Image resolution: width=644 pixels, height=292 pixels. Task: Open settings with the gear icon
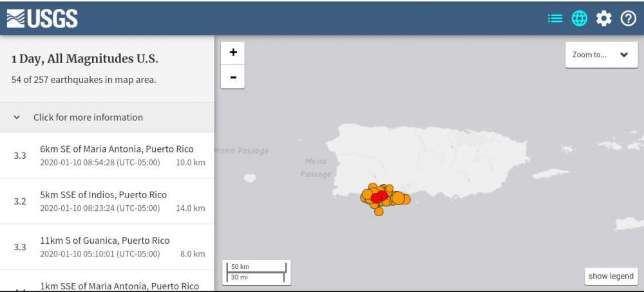[x=603, y=19]
